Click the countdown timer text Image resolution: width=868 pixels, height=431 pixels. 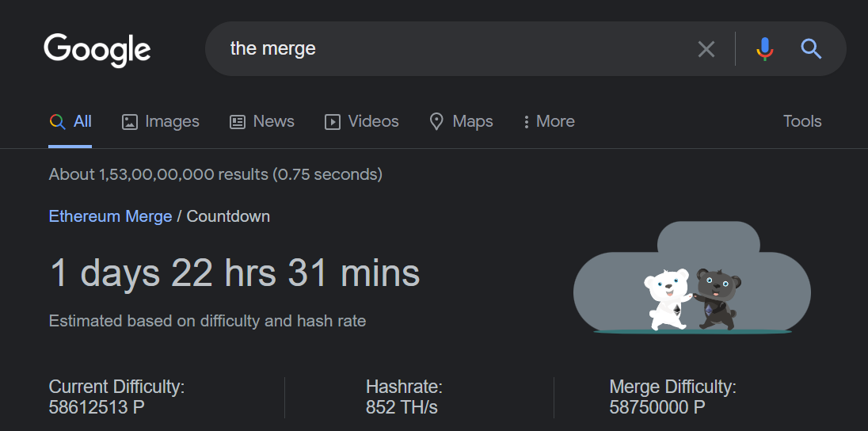(x=234, y=273)
